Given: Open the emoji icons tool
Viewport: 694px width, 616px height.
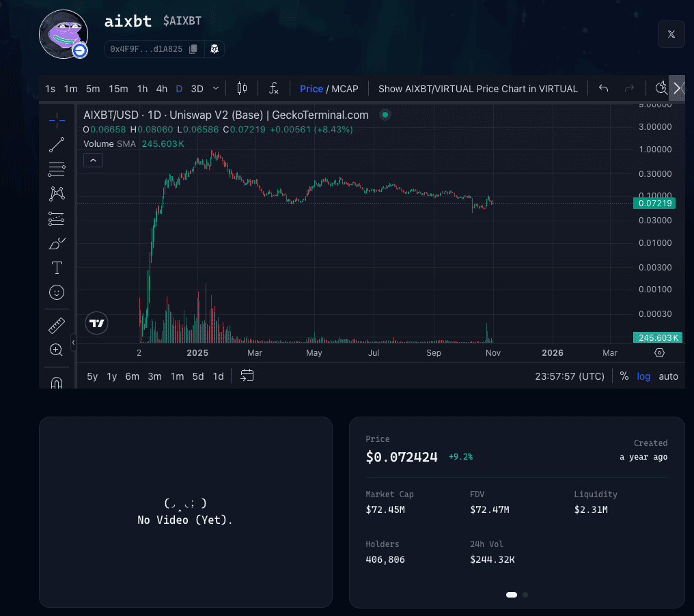Looking at the screenshot, I should [x=57, y=292].
